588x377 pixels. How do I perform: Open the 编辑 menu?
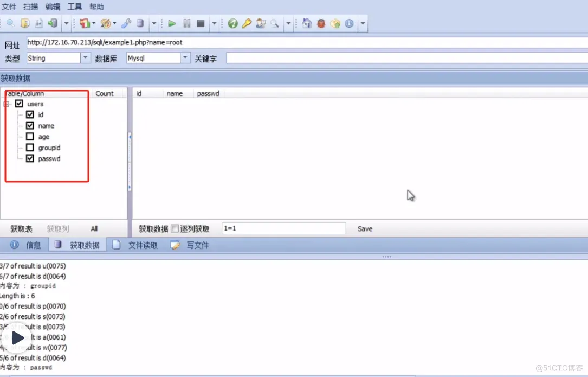coord(53,7)
